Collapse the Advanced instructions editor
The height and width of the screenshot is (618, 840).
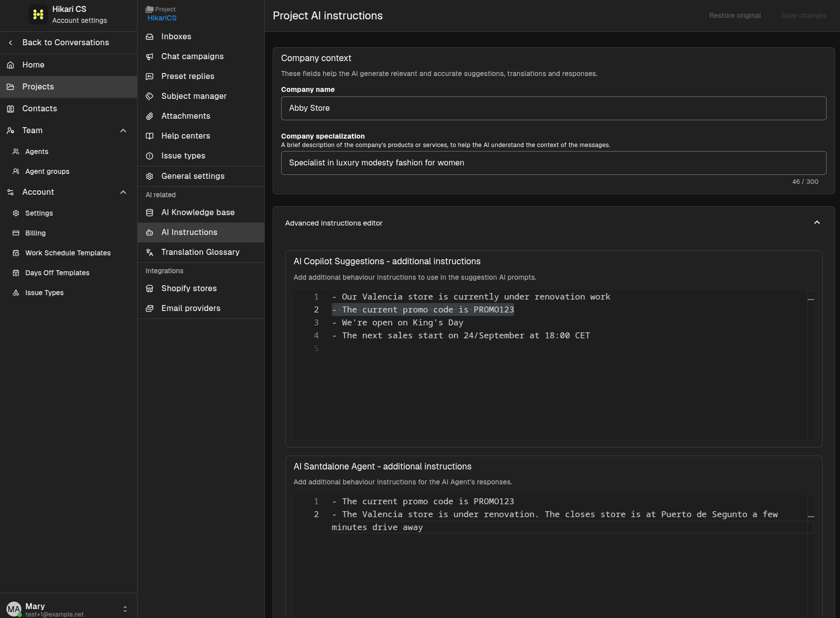817,223
